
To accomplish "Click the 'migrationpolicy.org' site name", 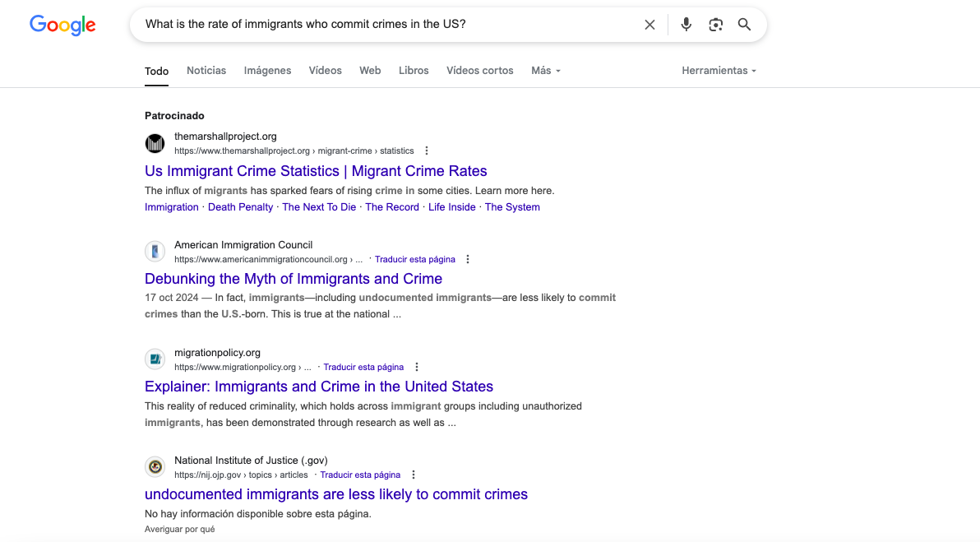I will tap(218, 353).
